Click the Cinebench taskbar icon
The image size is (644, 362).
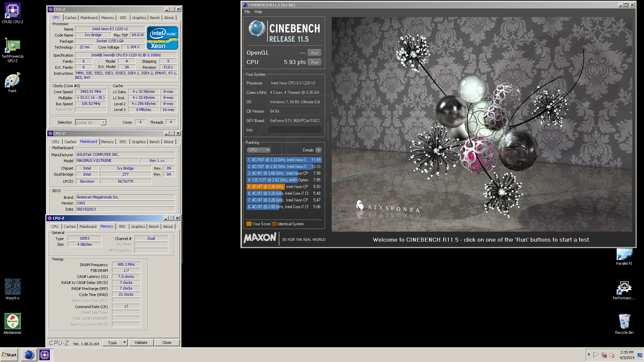click(x=29, y=355)
